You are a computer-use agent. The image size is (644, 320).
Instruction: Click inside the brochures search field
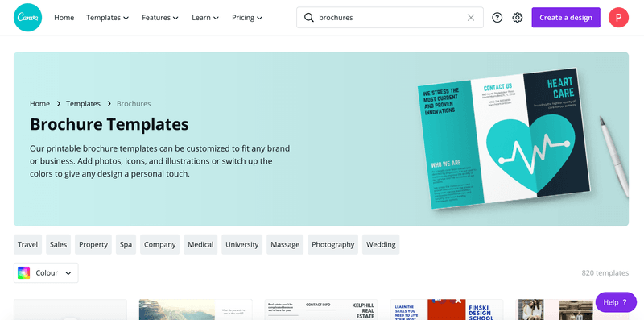pos(390,17)
